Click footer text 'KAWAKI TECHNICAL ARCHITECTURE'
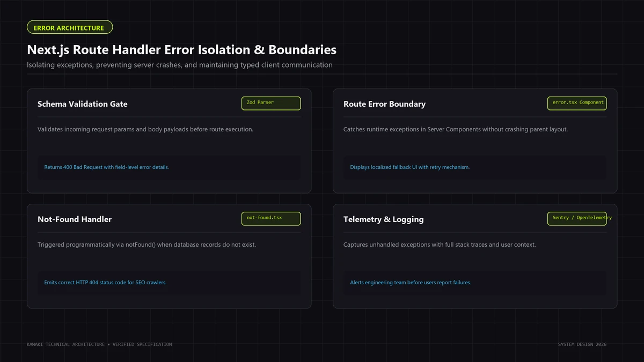Viewport: 644px width, 362px height. tap(65, 344)
